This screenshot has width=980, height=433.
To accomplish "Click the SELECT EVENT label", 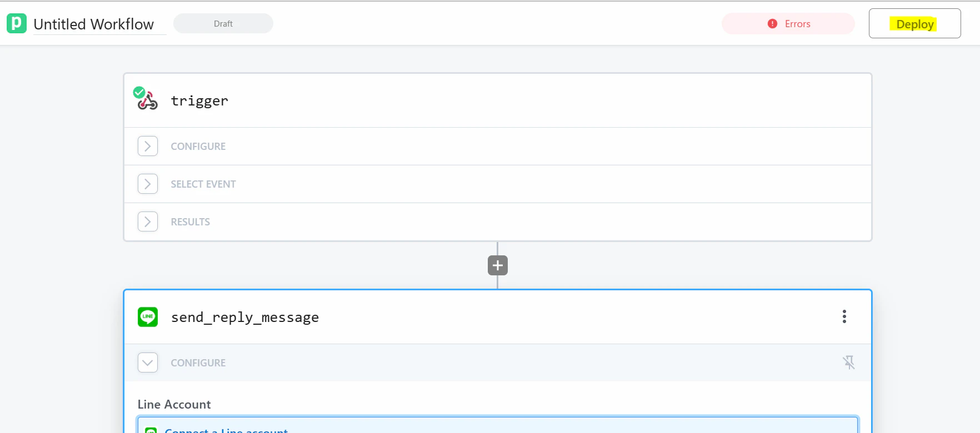I will pyautogui.click(x=203, y=184).
